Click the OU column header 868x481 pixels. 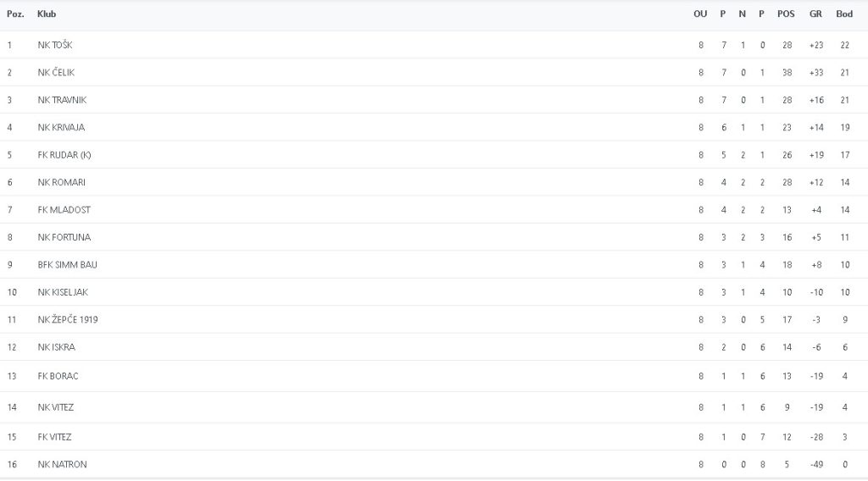pyautogui.click(x=700, y=14)
